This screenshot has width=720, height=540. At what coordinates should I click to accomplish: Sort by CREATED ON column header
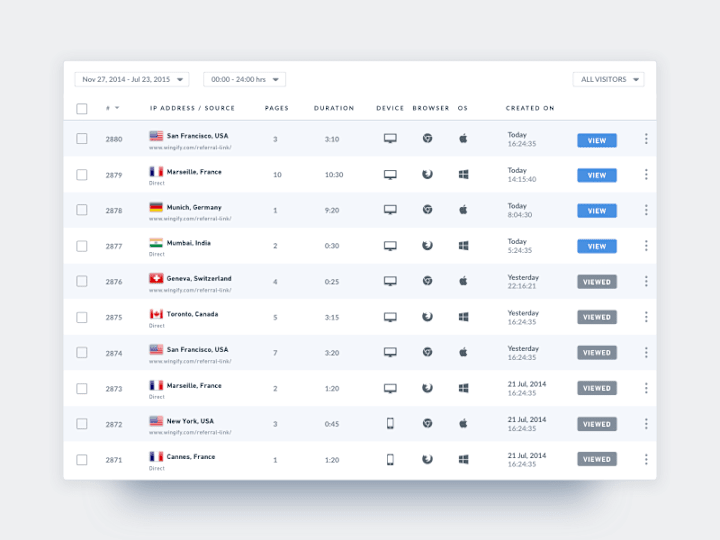530,108
